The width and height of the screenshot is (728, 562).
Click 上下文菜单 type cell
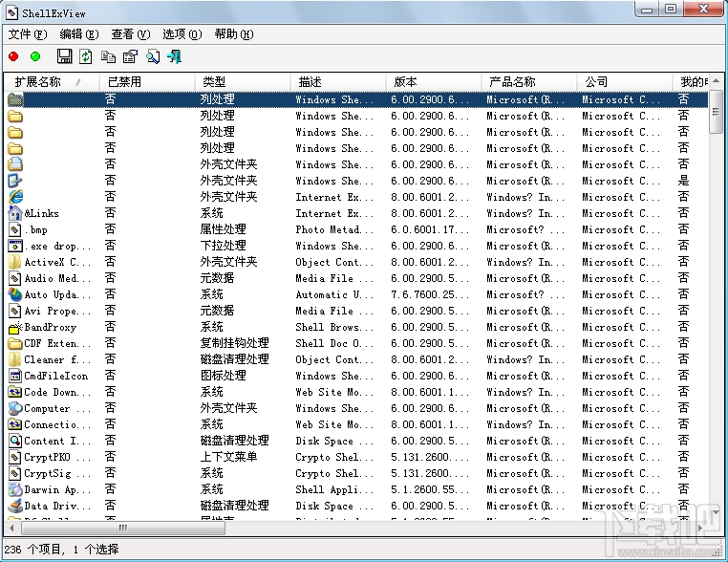click(228, 457)
